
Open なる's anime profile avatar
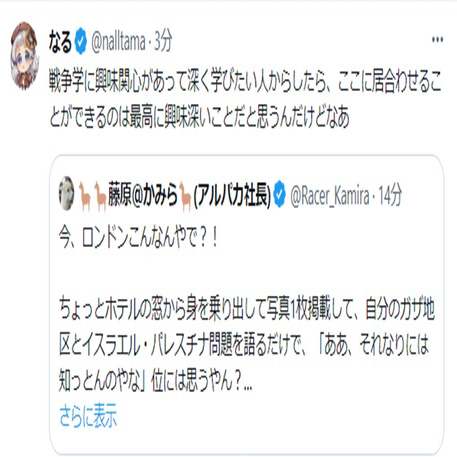[x=24, y=56]
